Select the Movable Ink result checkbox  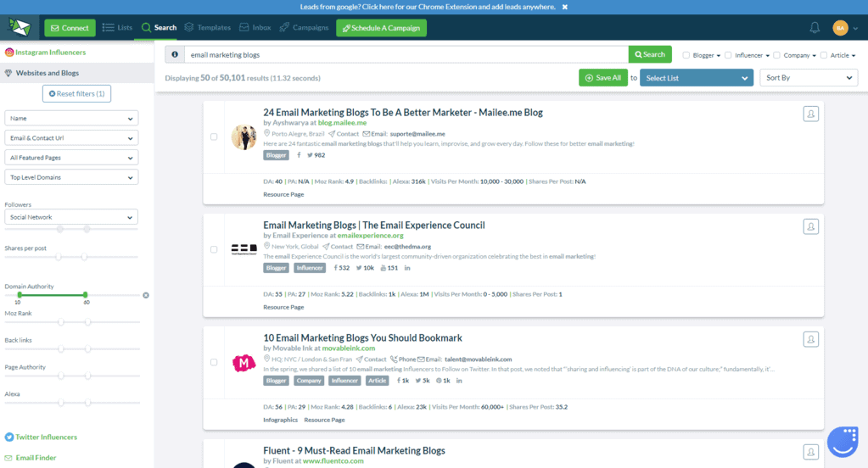click(214, 362)
